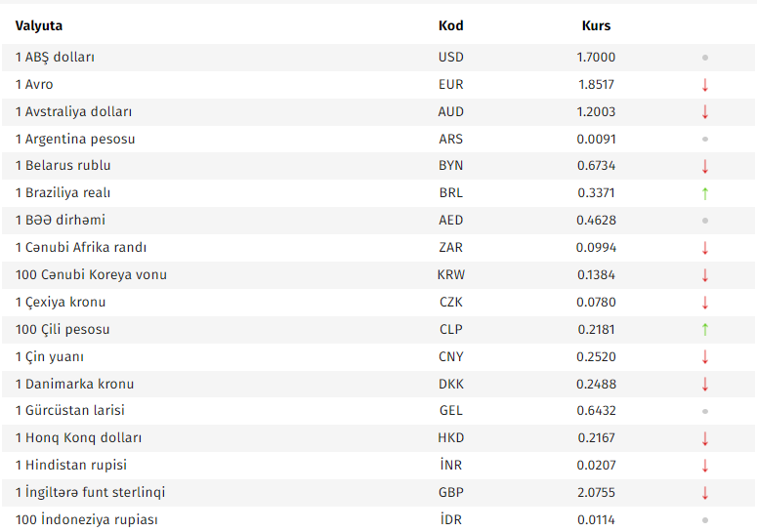The width and height of the screenshot is (757, 532).
Task: Click the grey dot for ABŞ dolları
Action: click(x=704, y=58)
